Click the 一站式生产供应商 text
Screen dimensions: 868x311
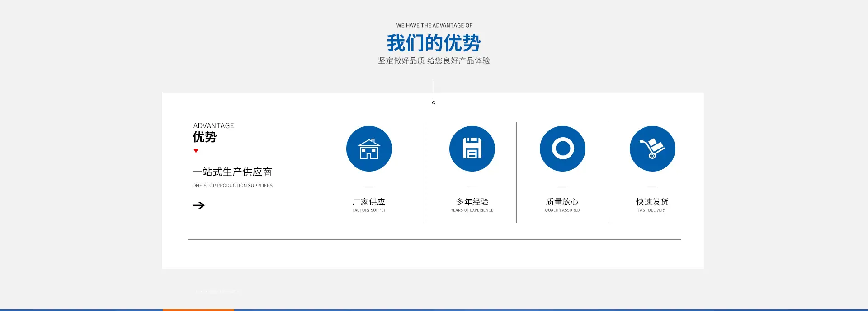[x=232, y=172]
